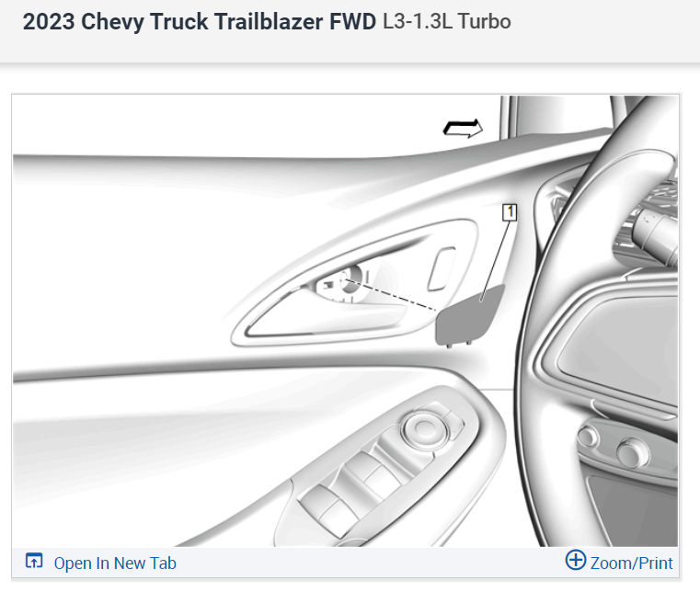
Task: Select the Zoom/Print text link
Action: pyautogui.click(x=631, y=563)
